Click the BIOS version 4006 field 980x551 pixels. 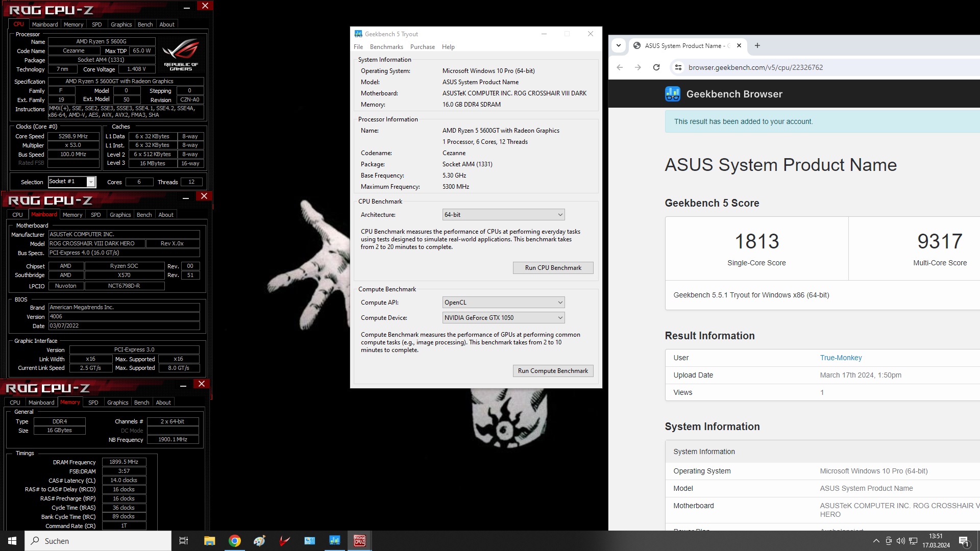[124, 317]
